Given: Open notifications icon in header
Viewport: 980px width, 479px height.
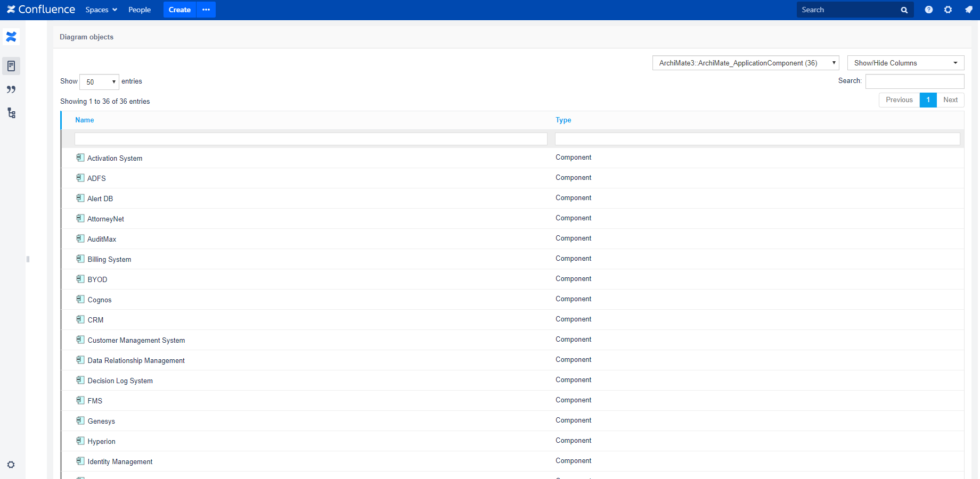Looking at the screenshot, I should 968,10.
